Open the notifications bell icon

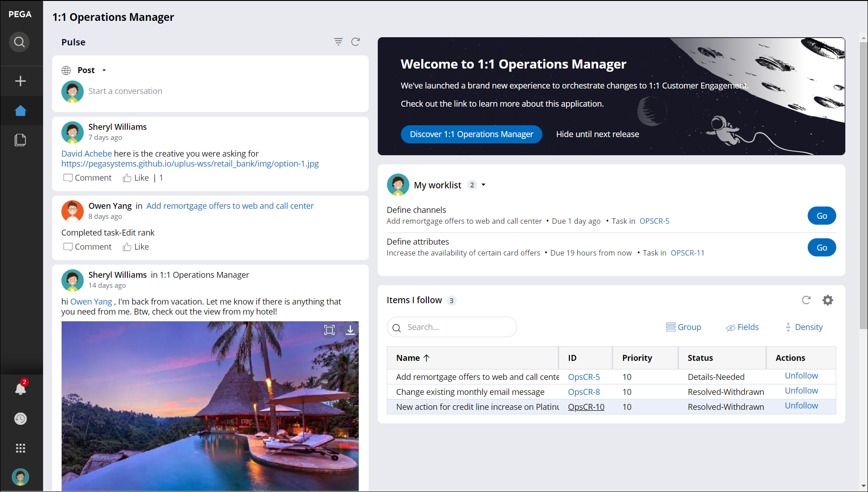20,389
